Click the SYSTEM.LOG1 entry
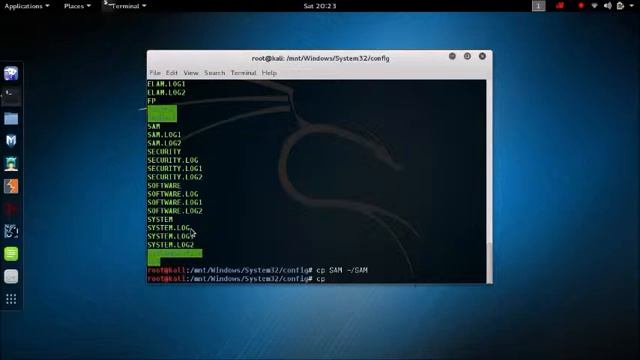The image size is (640, 360). coord(171,236)
